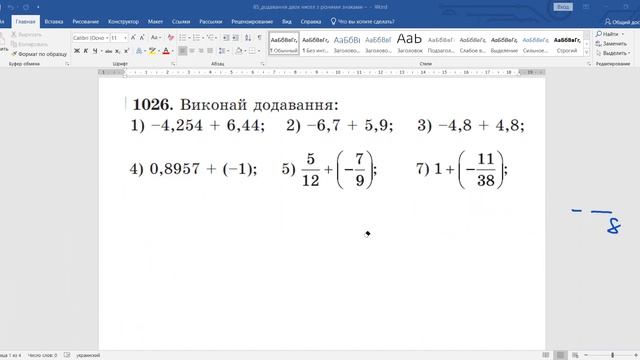640x360 pixels.
Task: Click the Undo arrow in title bar
Action: point(11,7)
